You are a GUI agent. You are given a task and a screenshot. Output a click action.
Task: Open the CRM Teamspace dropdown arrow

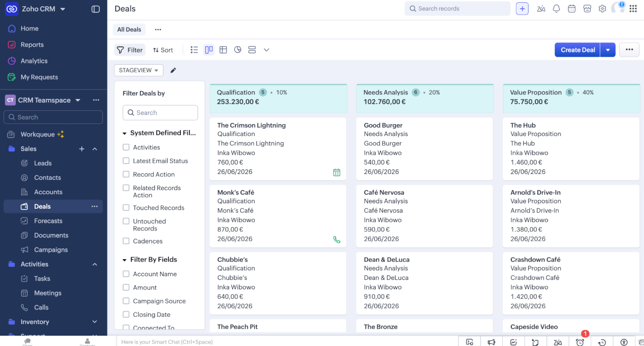[78, 100]
